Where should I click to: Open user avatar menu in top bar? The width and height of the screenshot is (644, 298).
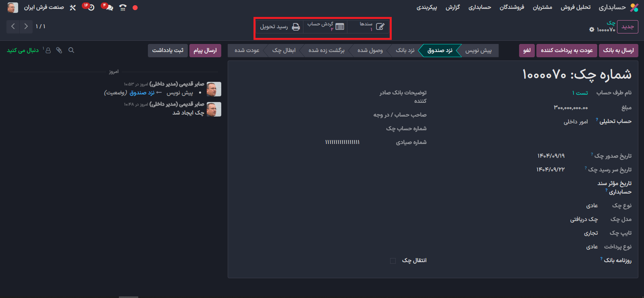(13, 8)
